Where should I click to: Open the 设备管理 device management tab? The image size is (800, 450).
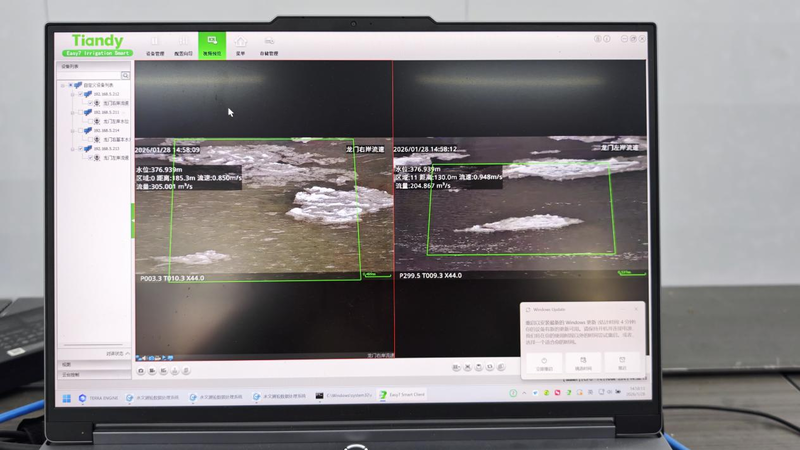point(155,46)
